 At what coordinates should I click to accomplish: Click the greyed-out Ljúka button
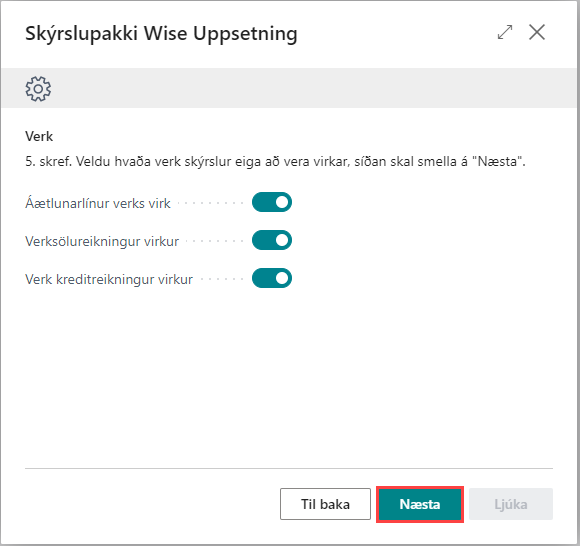coord(511,504)
